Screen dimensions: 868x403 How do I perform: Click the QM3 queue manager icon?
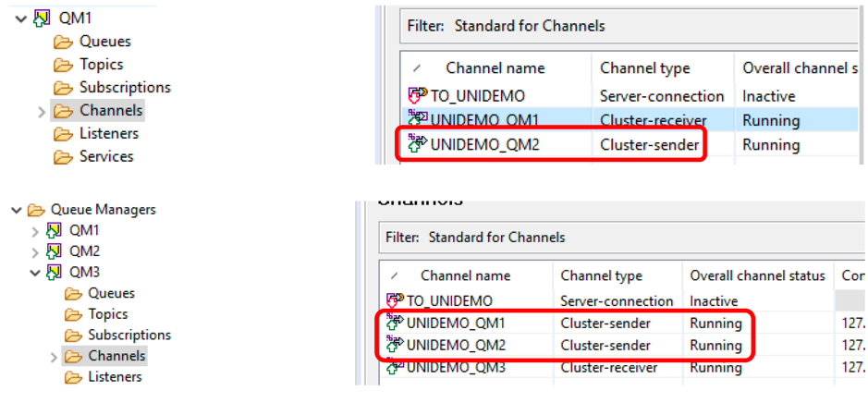[55, 273]
